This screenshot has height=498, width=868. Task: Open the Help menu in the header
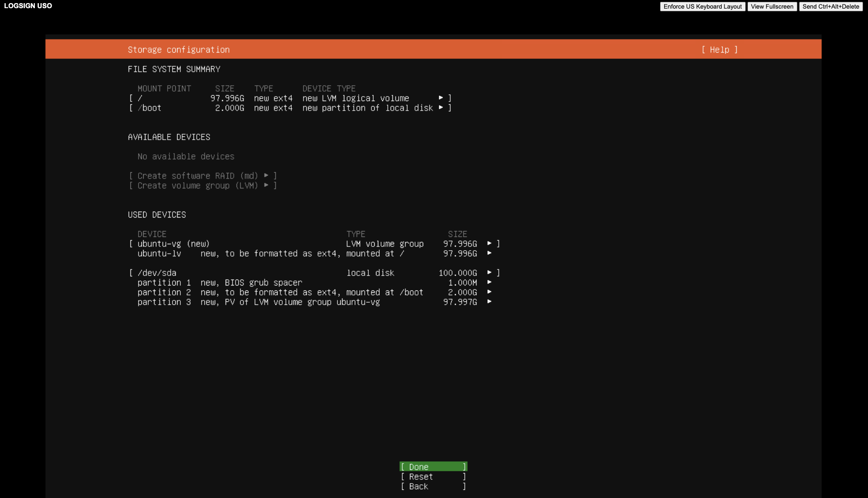[x=719, y=50]
